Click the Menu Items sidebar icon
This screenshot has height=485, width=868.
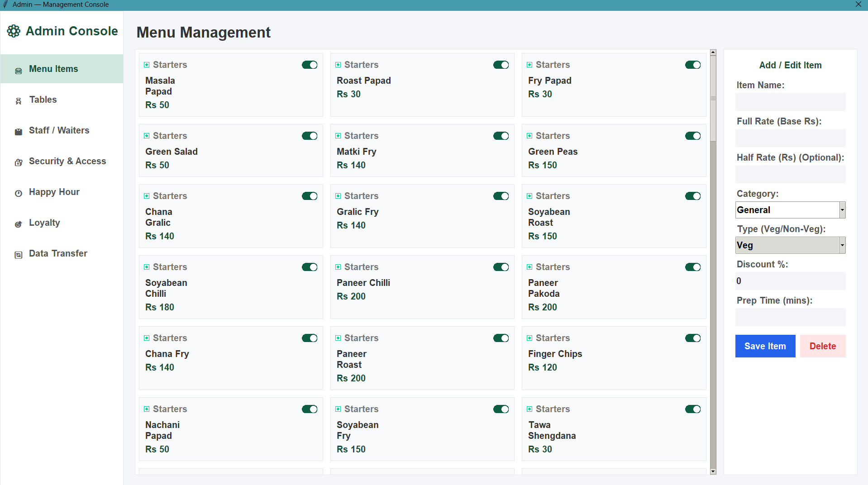point(19,71)
